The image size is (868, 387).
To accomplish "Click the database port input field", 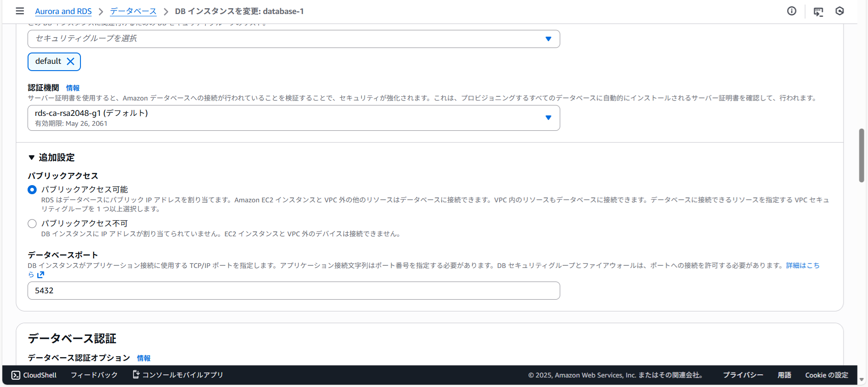I will 293,291.
